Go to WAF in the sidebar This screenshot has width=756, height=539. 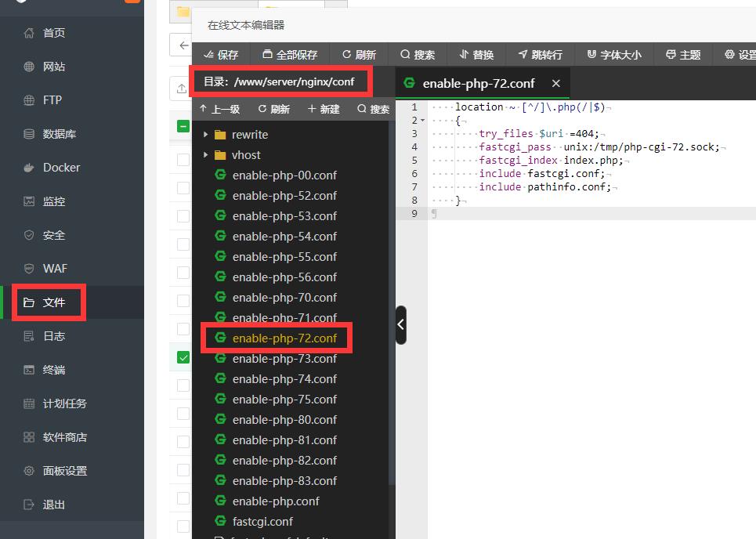(55, 269)
